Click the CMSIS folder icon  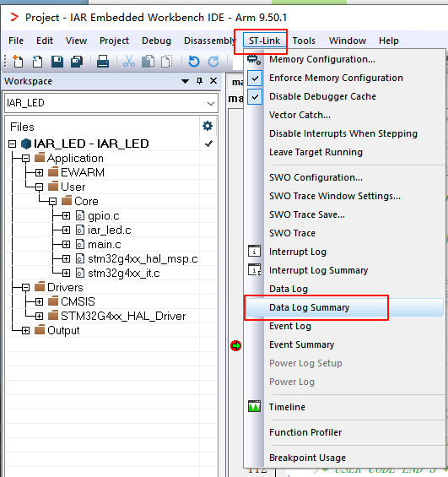coord(53,301)
